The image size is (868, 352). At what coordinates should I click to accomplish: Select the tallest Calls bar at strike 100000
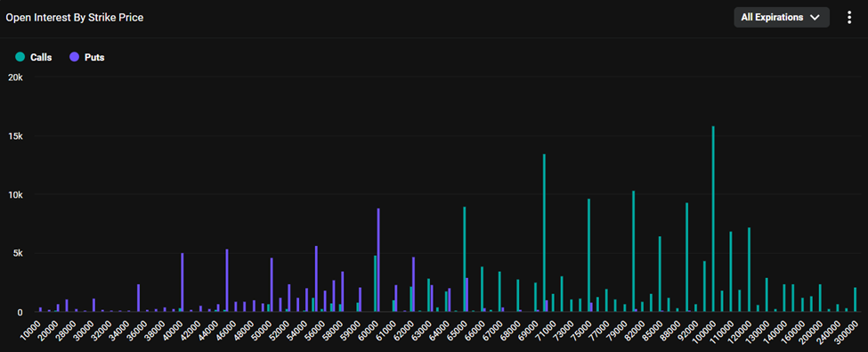(713, 219)
